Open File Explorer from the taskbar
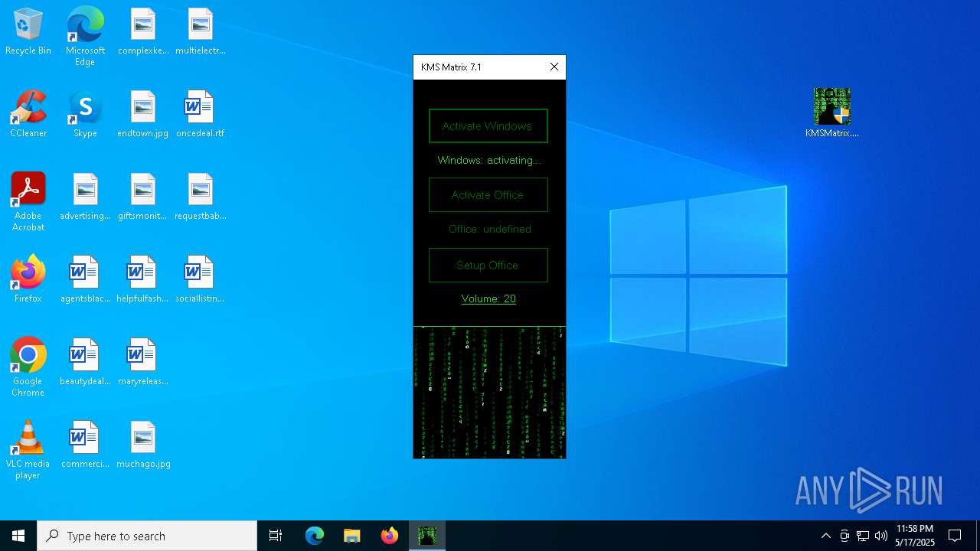Viewport: 980px width, 551px height. [x=352, y=536]
